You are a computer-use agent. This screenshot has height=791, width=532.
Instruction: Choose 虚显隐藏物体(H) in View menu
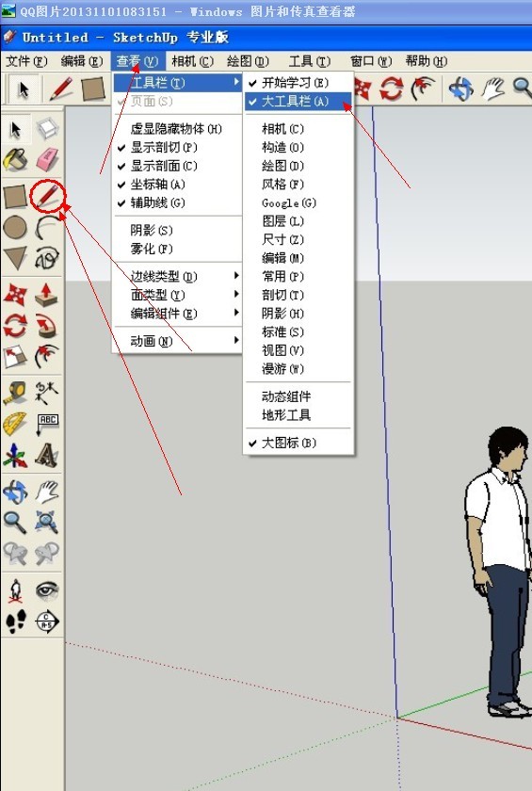[178, 129]
